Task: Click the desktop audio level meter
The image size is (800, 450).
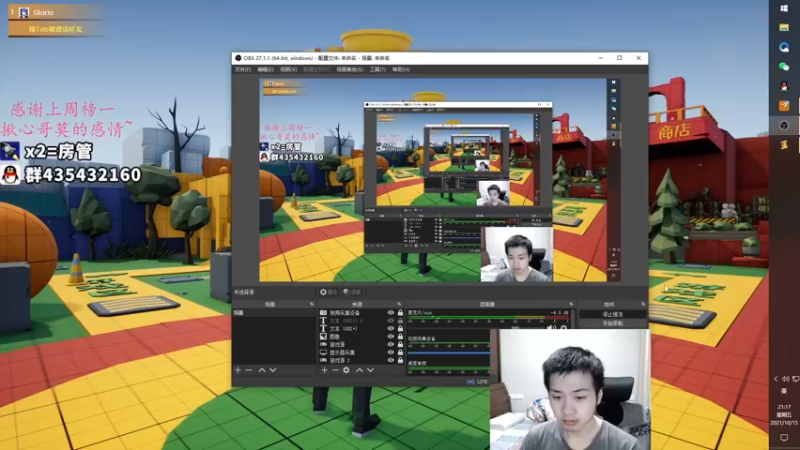Action: pos(449,369)
